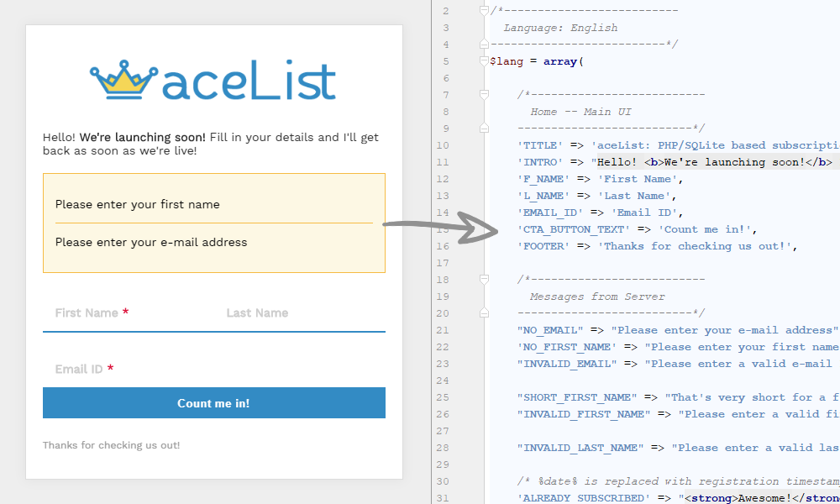Click the '$lang = array(' code on line 5
840x504 pixels.
tap(536, 61)
